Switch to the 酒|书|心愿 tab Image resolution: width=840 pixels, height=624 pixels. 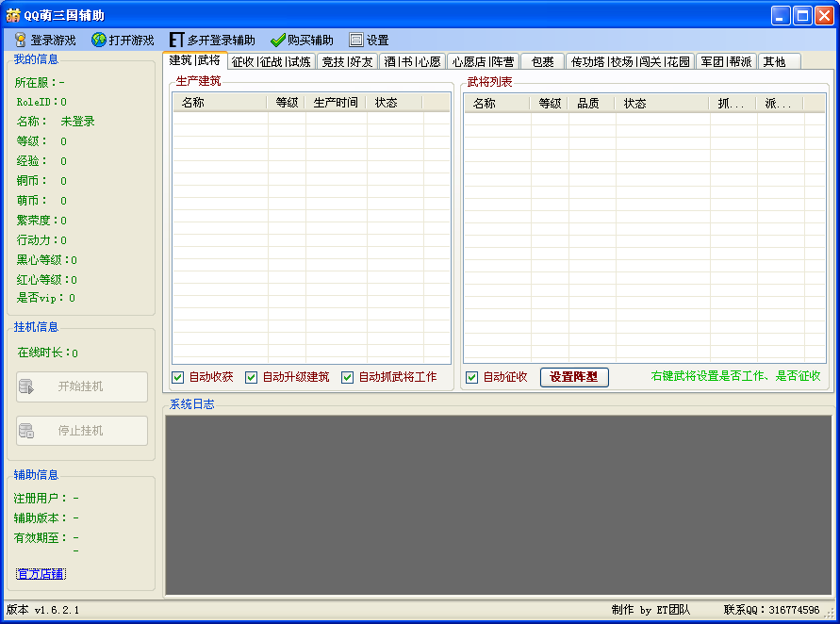[413, 62]
